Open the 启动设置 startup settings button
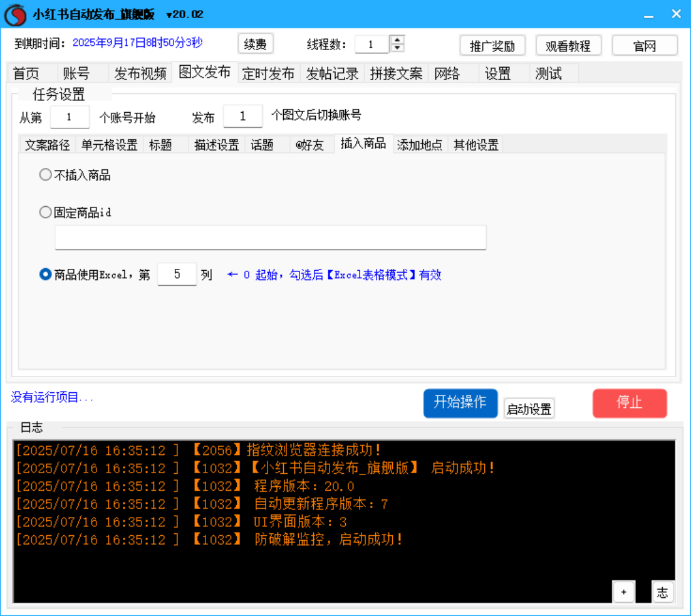 pos(529,409)
